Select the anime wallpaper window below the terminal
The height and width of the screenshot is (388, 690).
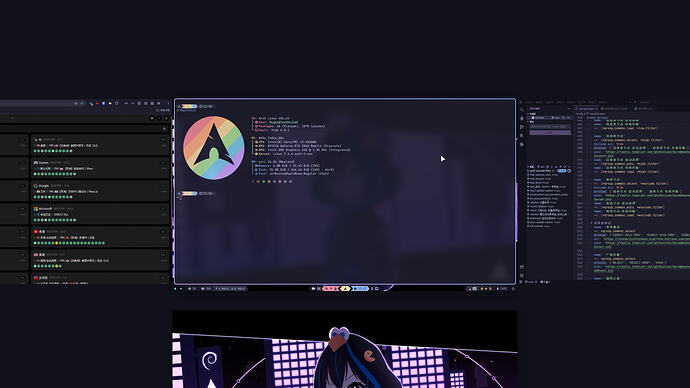345,349
